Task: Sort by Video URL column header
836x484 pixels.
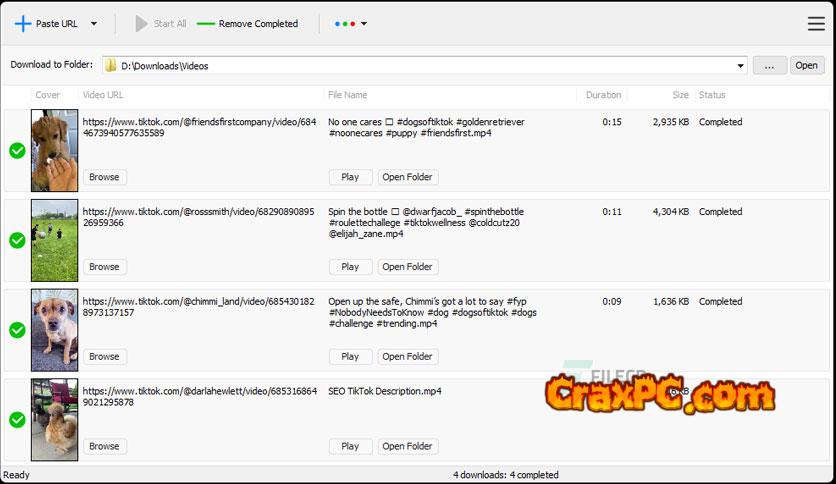Action: point(103,95)
